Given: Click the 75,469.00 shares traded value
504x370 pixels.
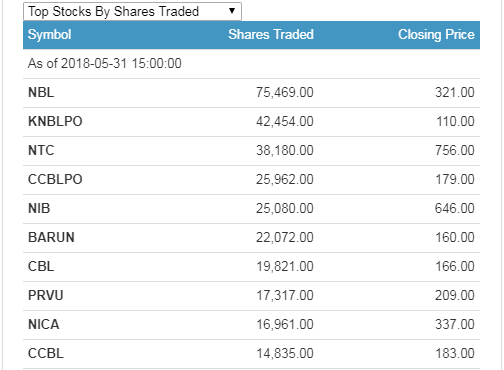Looking at the screenshot, I should pos(285,92).
